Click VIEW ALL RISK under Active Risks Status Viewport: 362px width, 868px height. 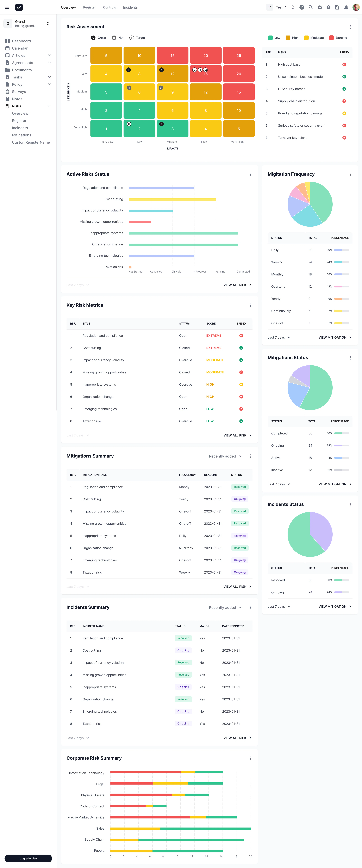click(x=237, y=285)
